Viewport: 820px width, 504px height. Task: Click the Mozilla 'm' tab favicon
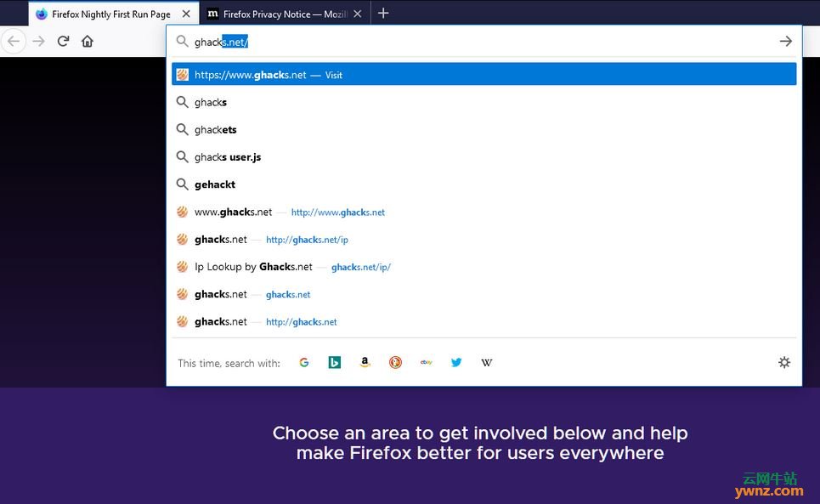click(x=212, y=14)
